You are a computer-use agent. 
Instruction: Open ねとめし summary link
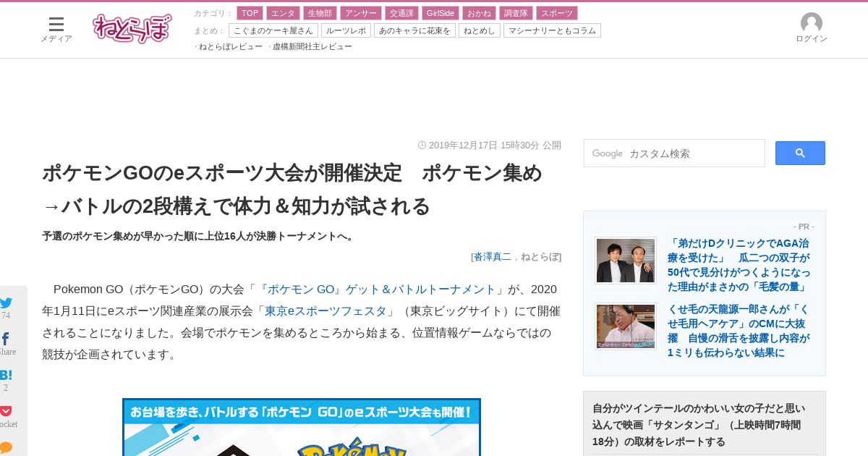pyautogui.click(x=480, y=30)
